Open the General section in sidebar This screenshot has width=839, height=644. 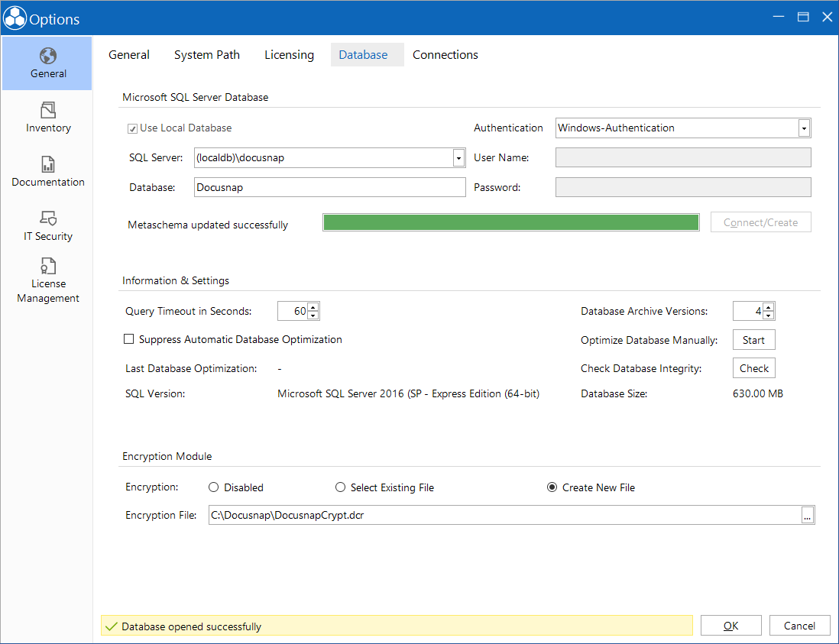click(x=47, y=63)
